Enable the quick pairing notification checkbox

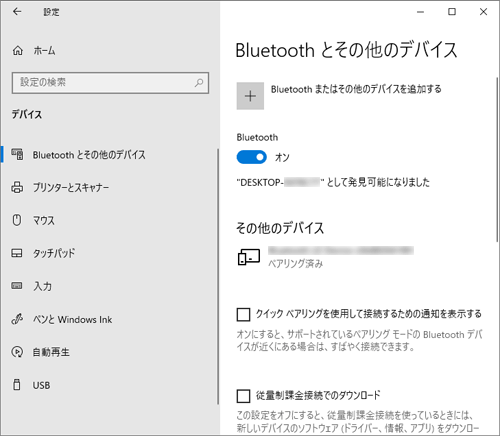[x=243, y=314]
